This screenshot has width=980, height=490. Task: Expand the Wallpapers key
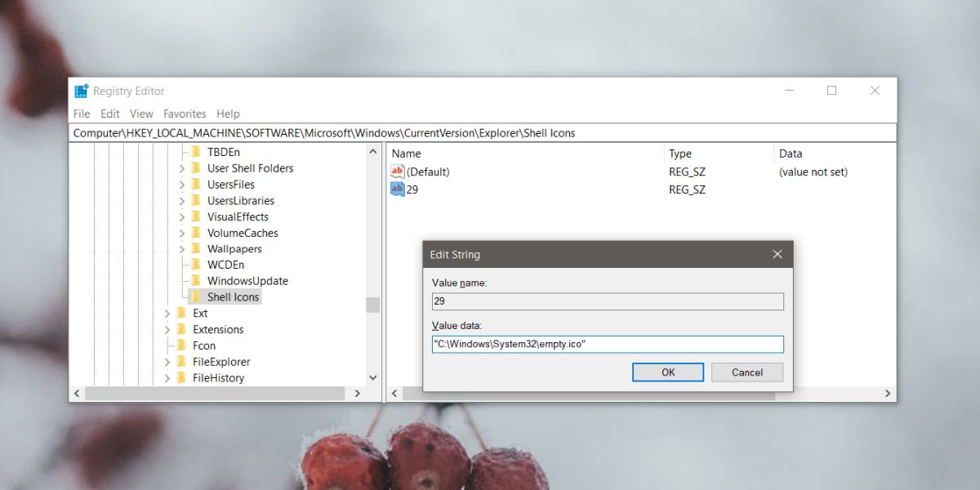(182, 248)
